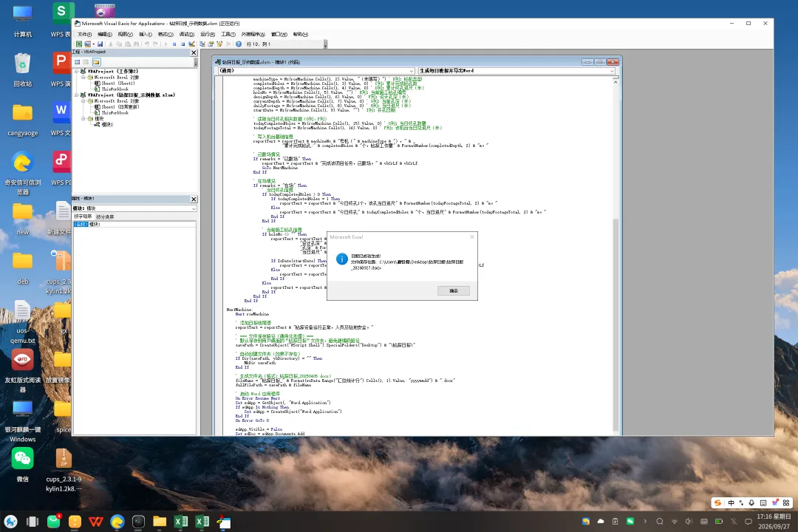Open the 调试(D) menu

[x=187, y=34]
